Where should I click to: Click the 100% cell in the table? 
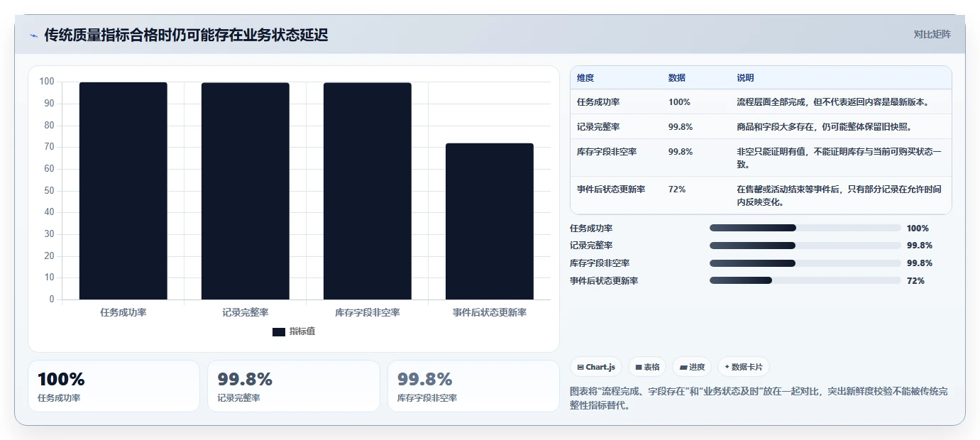(x=679, y=102)
